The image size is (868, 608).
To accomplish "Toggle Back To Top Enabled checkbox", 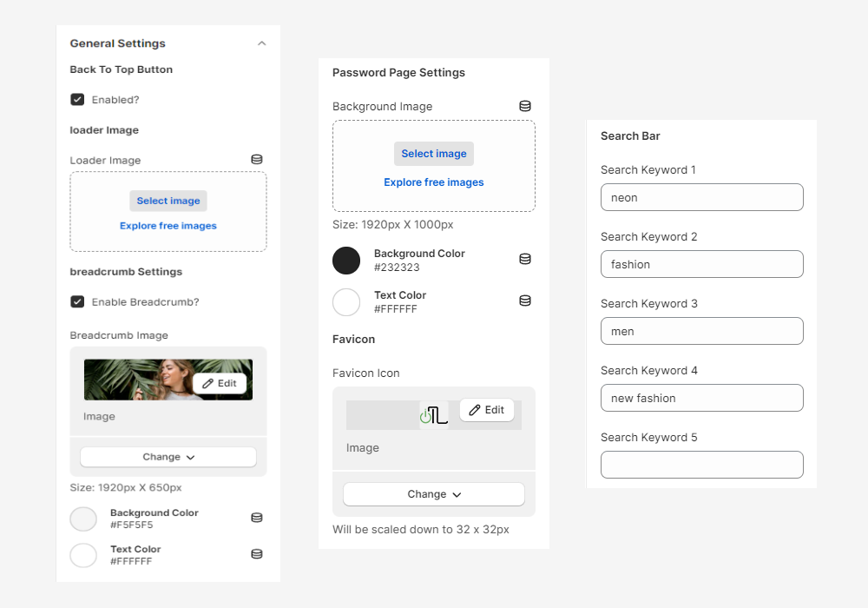I will [77, 100].
